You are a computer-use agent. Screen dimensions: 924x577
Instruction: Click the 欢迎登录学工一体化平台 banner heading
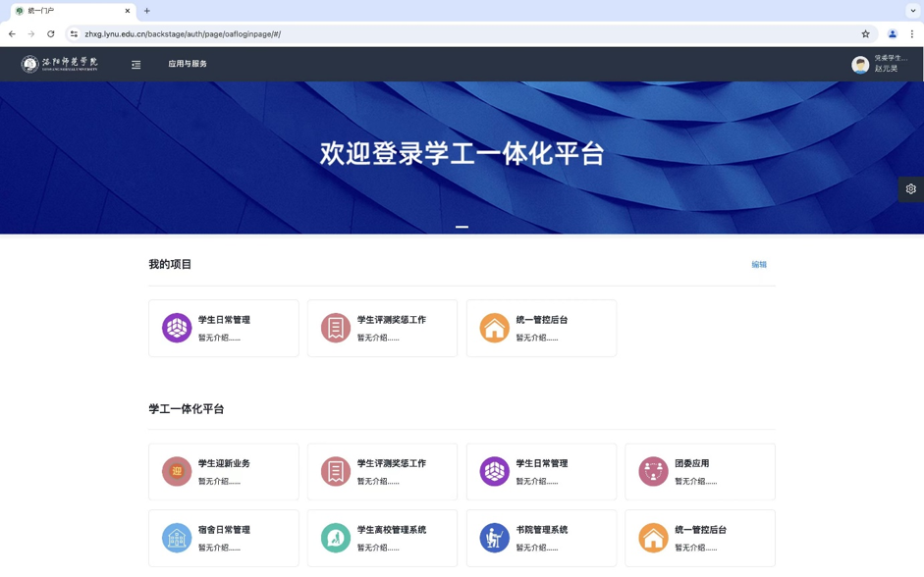point(462,154)
